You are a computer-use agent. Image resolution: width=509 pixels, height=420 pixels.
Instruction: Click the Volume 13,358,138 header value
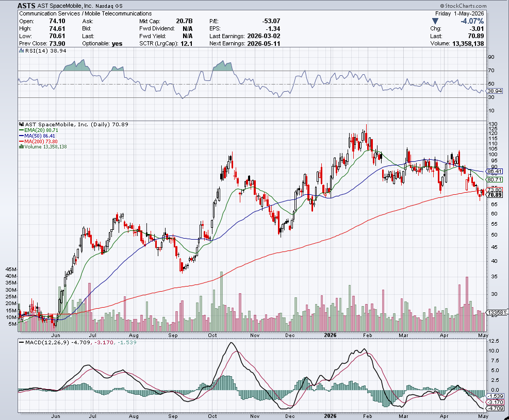pyautogui.click(x=468, y=43)
